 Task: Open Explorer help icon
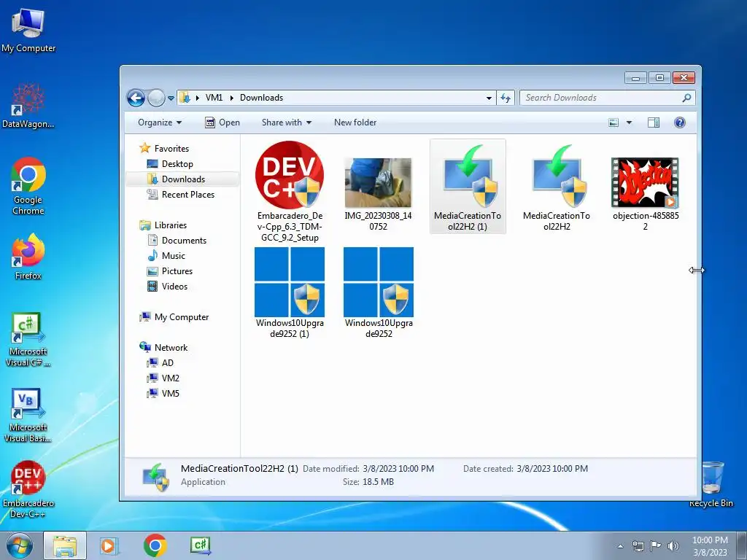coord(680,122)
